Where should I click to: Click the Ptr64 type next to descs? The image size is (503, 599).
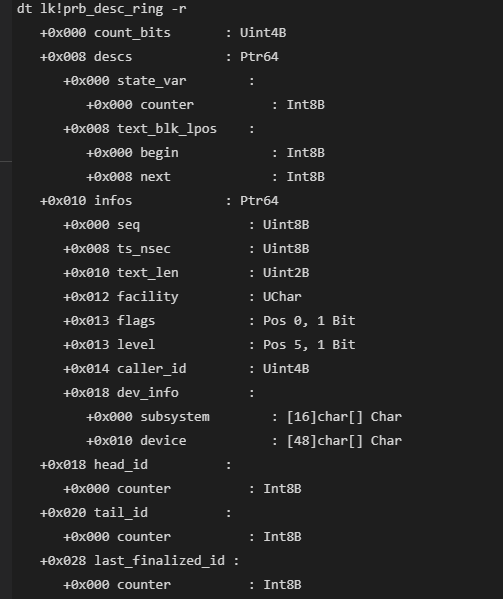coord(259,57)
